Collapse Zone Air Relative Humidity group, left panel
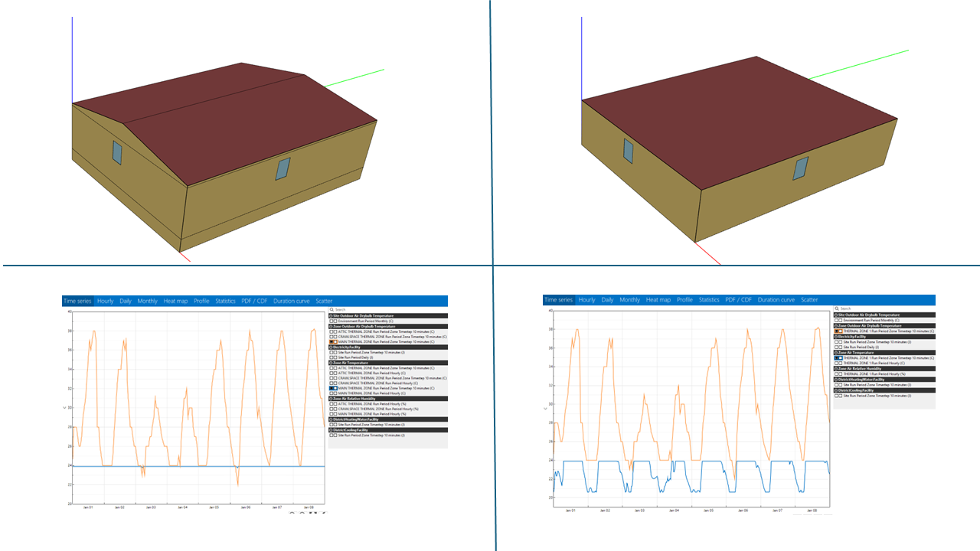The image size is (980, 551). (x=331, y=399)
